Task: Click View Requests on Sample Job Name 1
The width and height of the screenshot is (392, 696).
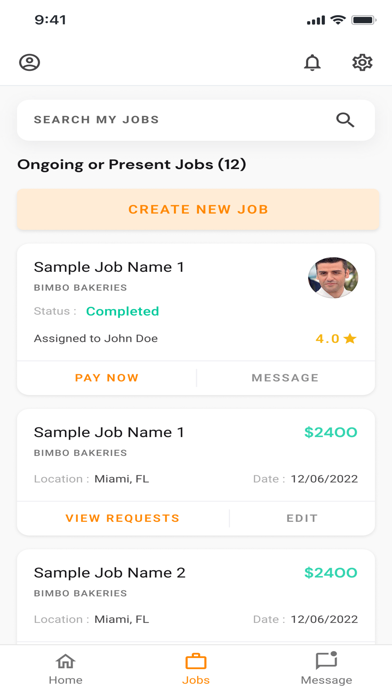Action: pos(123,518)
